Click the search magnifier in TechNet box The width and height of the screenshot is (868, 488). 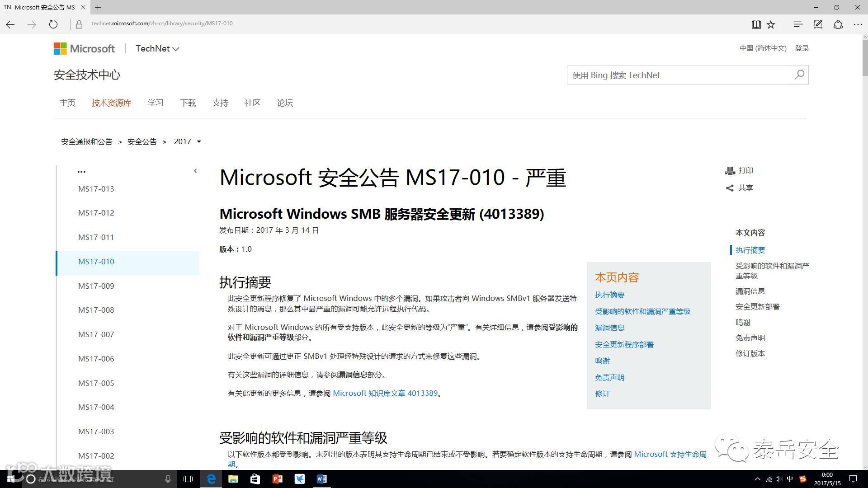(799, 75)
